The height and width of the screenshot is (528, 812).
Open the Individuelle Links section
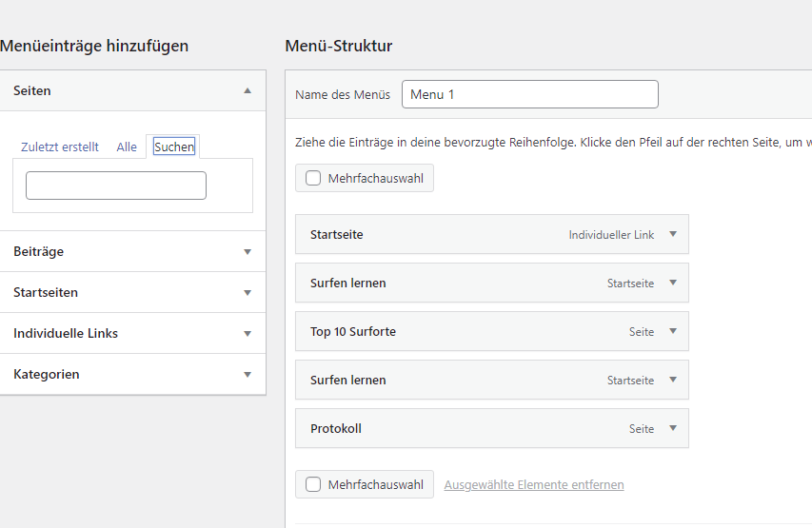click(248, 334)
